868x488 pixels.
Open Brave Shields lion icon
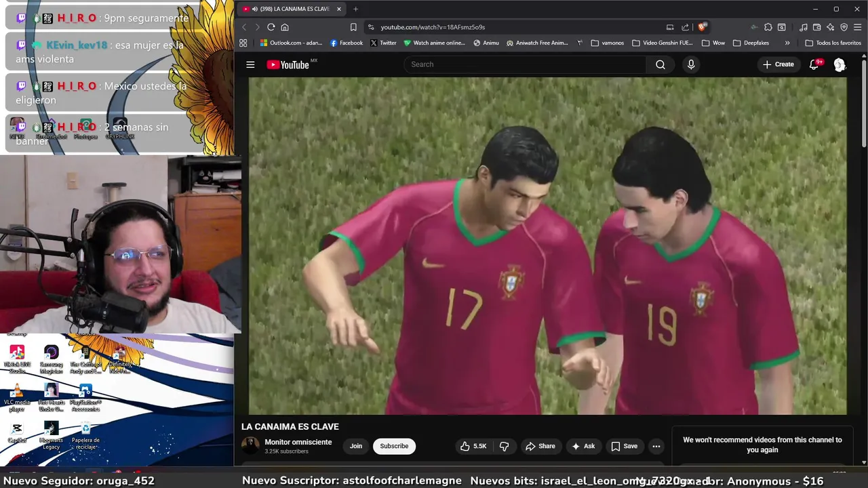pyautogui.click(x=702, y=27)
